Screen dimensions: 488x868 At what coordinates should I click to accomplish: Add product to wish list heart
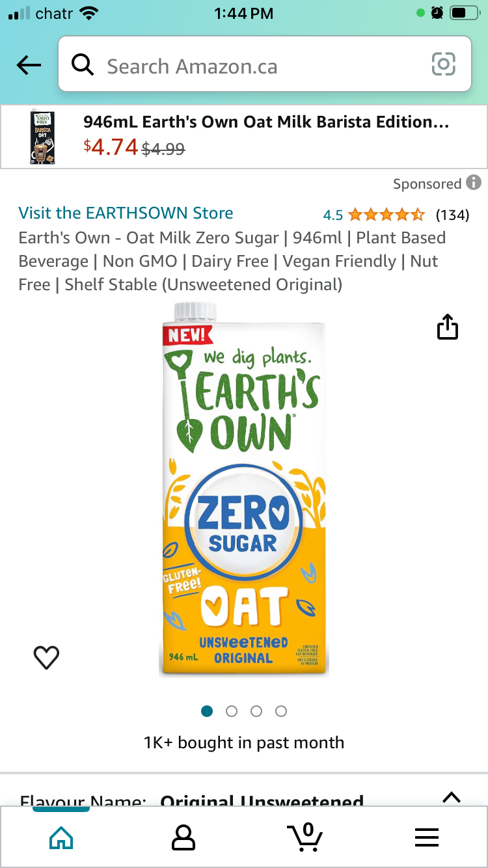coord(46,658)
